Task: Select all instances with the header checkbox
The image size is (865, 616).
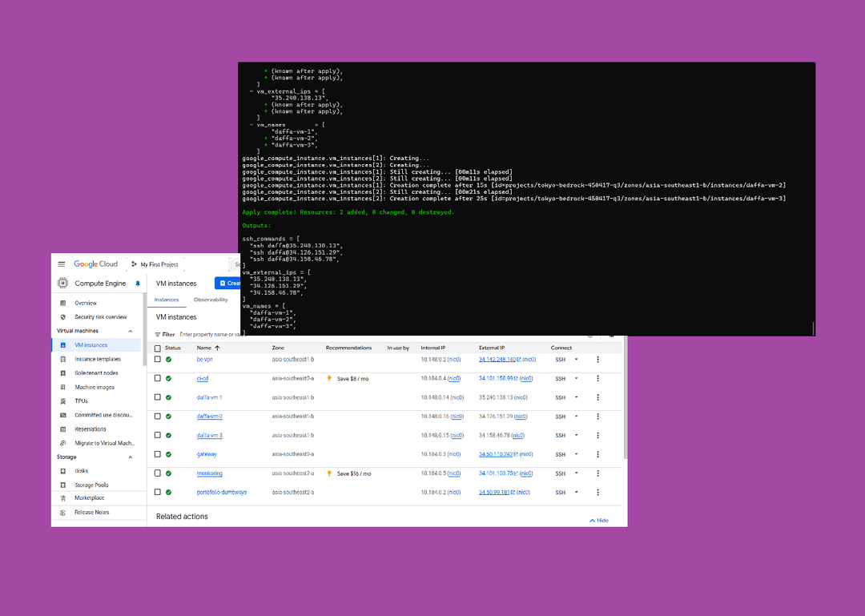Action: click(159, 347)
